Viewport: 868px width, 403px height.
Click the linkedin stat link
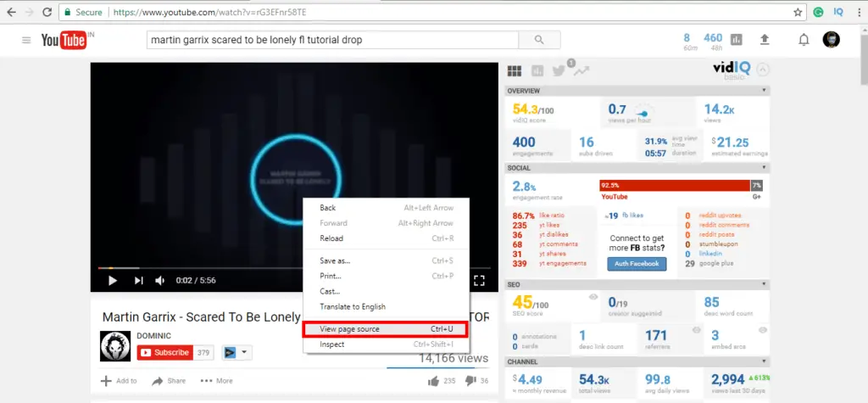[x=711, y=254]
